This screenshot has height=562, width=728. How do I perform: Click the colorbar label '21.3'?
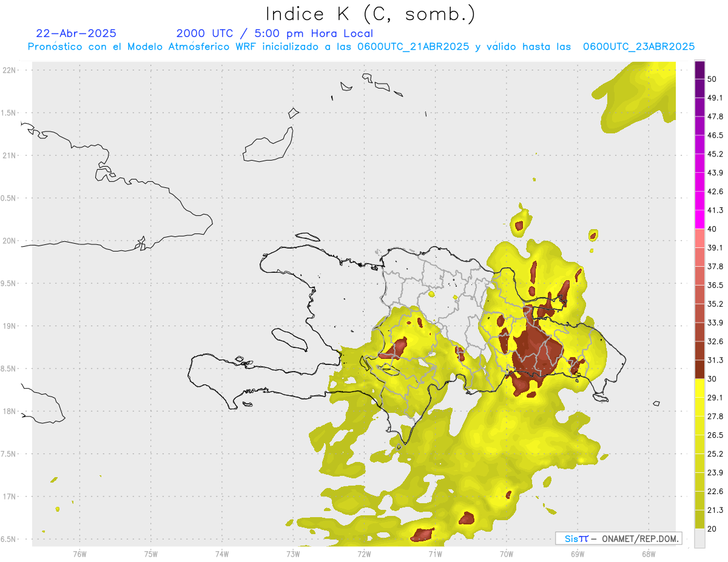pyautogui.click(x=715, y=511)
